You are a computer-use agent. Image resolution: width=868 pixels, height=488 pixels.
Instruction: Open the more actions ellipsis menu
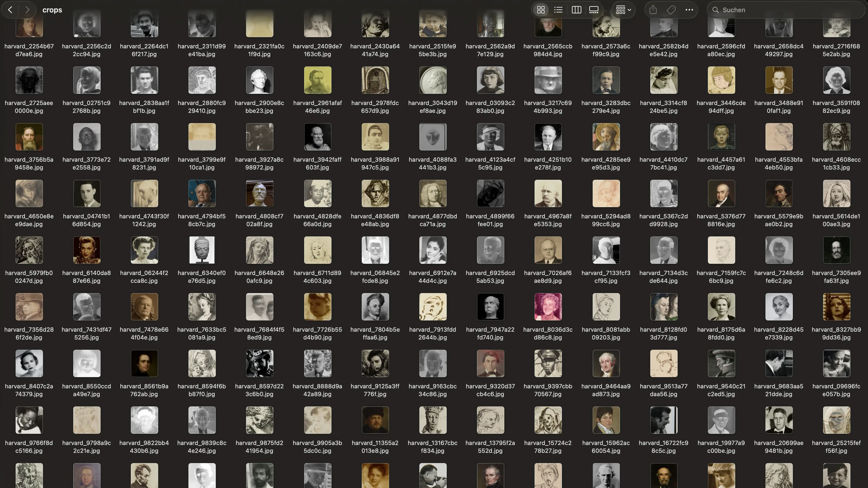pyautogui.click(x=689, y=10)
